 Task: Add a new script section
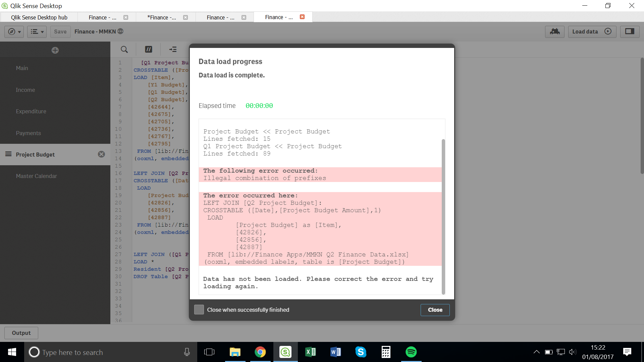point(55,50)
